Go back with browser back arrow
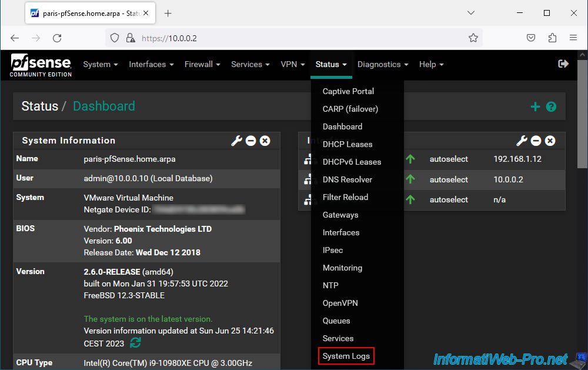Screen dimensions: 588x370 (15, 38)
